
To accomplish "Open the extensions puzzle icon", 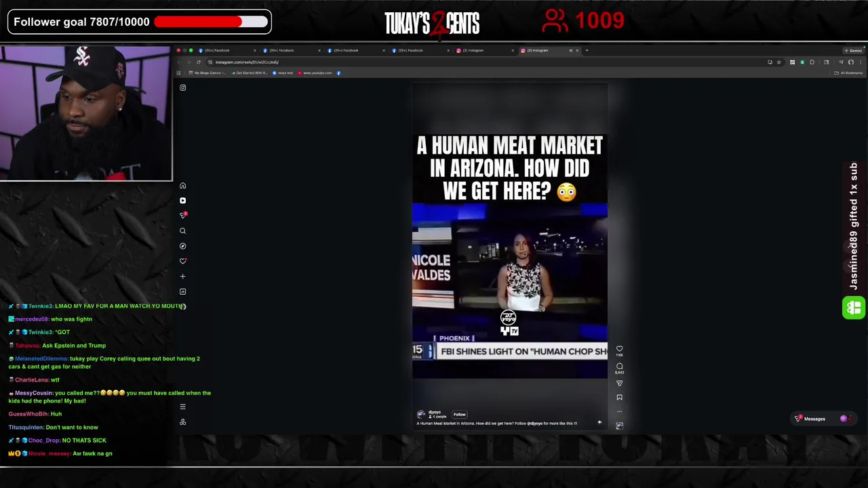I will (x=812, y=62).
